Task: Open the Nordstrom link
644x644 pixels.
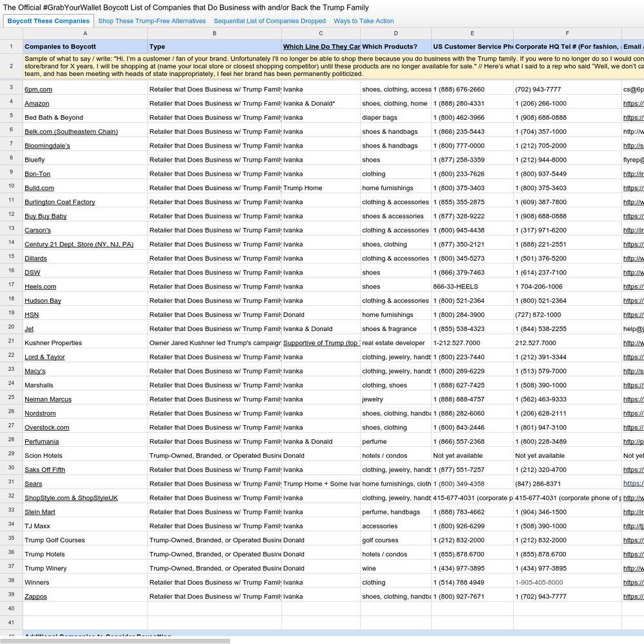Action: [40, 413]
